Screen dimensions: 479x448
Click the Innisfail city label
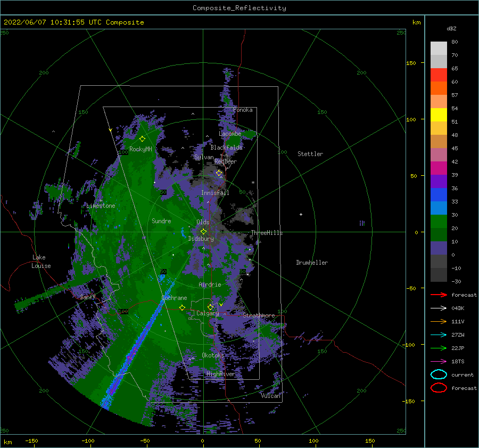pos(215,193)
